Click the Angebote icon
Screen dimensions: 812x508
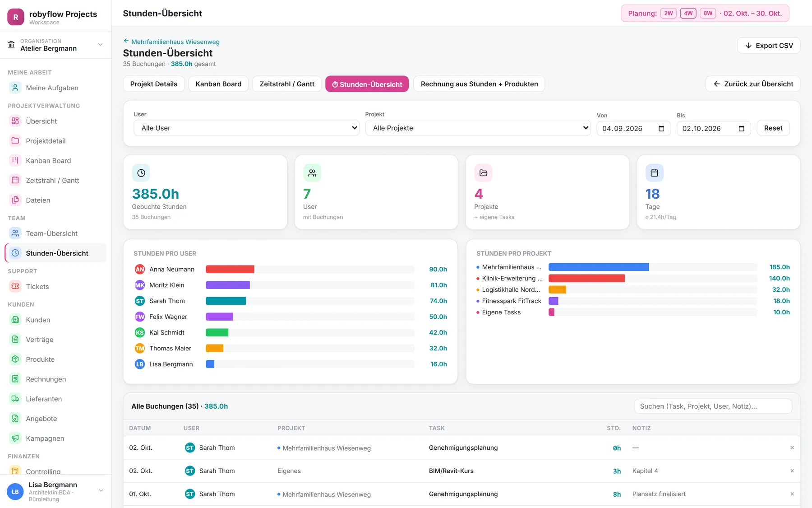tap(15, 419)
